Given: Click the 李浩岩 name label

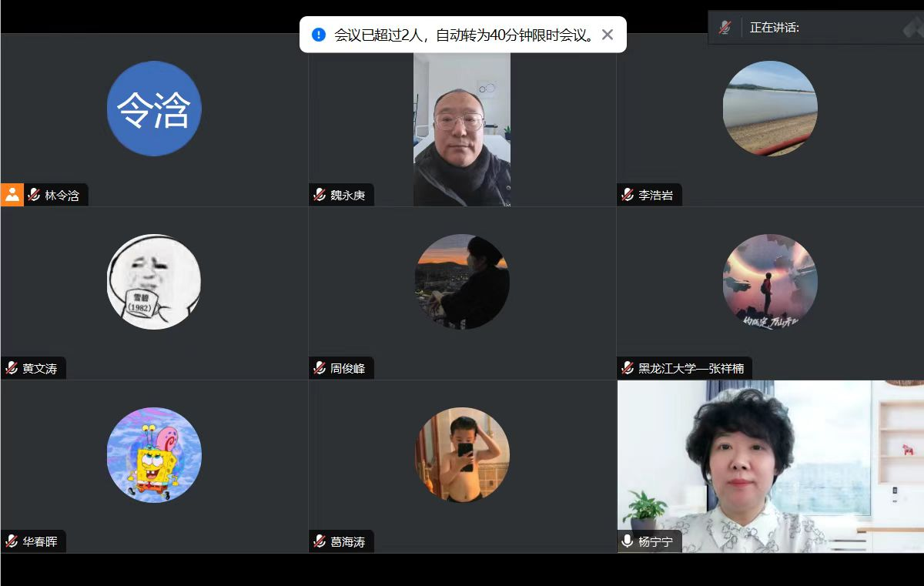Looking at the screenshot, I should pyautogui.click(x=655, y=195).
